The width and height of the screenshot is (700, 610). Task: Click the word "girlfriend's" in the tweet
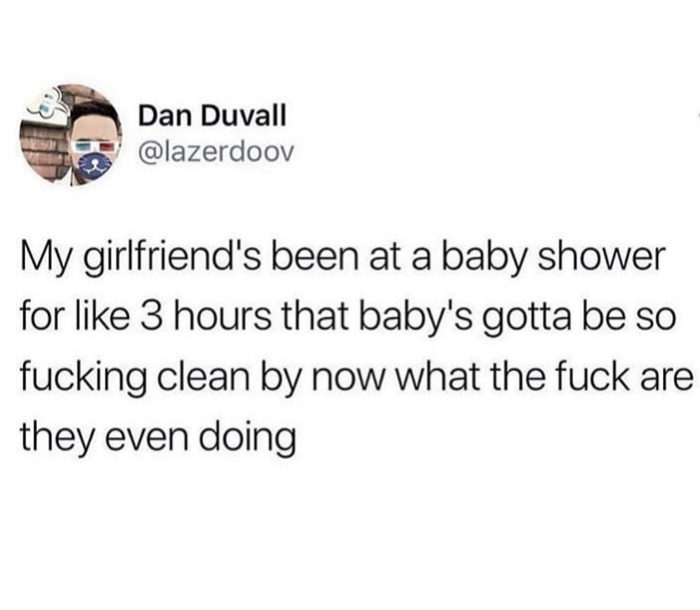[171, 260]
